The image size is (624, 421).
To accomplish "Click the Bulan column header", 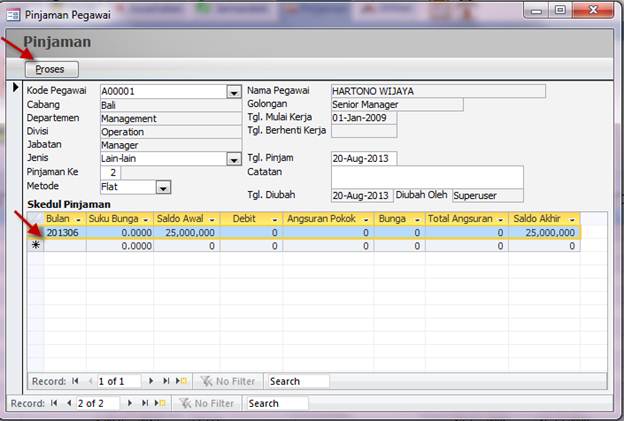I will point(65,219).
